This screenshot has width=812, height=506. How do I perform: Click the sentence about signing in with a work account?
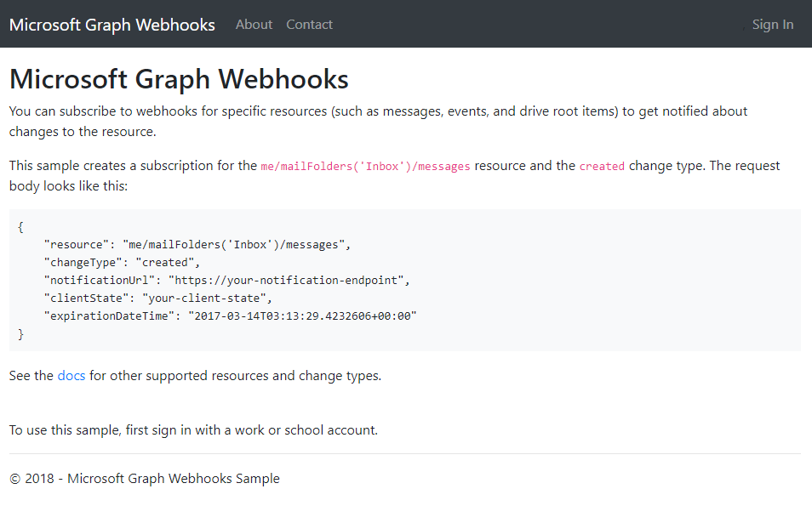click(x=193, y=430)
